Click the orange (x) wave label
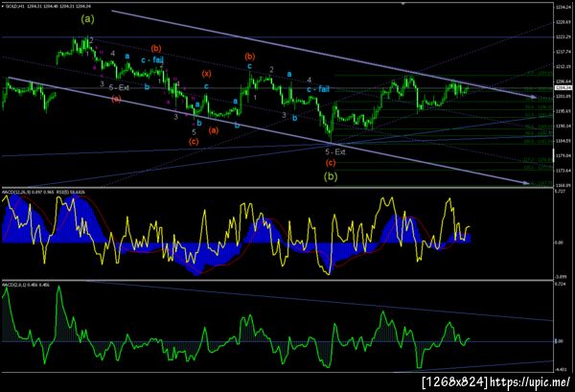This screenshot has height=392, width=575. point(206,74)
